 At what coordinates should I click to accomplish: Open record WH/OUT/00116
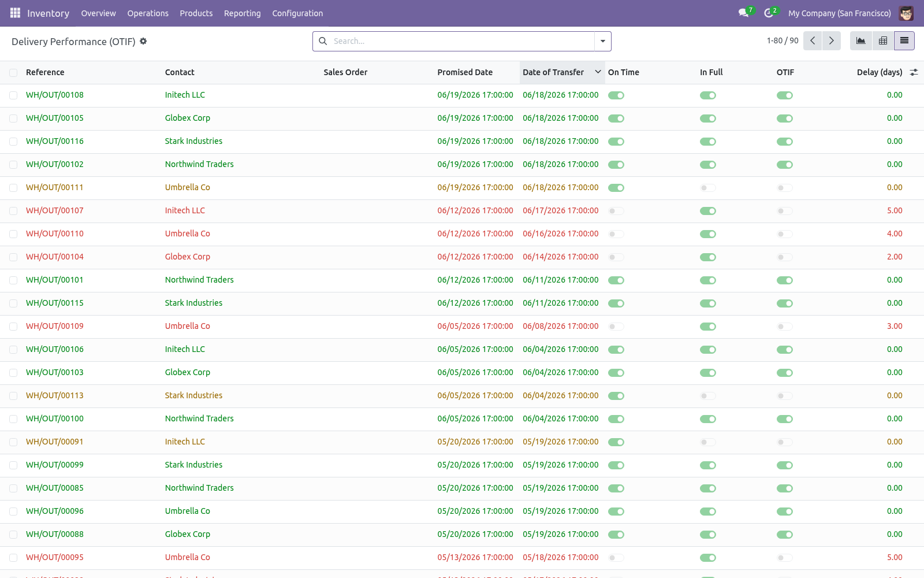tap(55, 141)
